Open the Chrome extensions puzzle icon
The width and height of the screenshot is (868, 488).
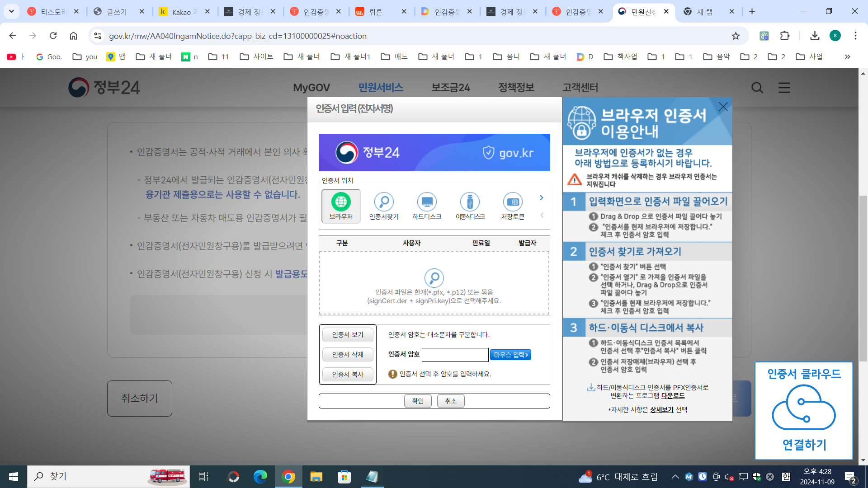(785, 36)
